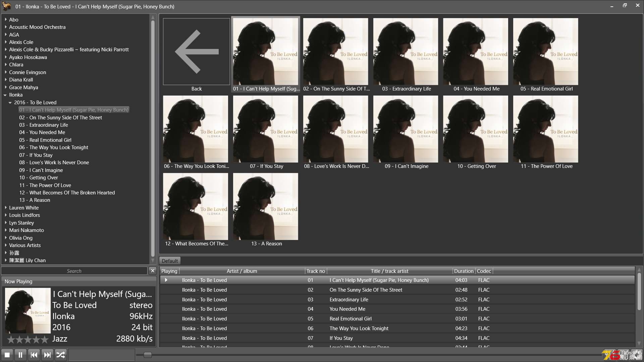The image size is (644, 362).
Task: Select playlist row Real Emotional Girl
Action: tap(397, 318)
